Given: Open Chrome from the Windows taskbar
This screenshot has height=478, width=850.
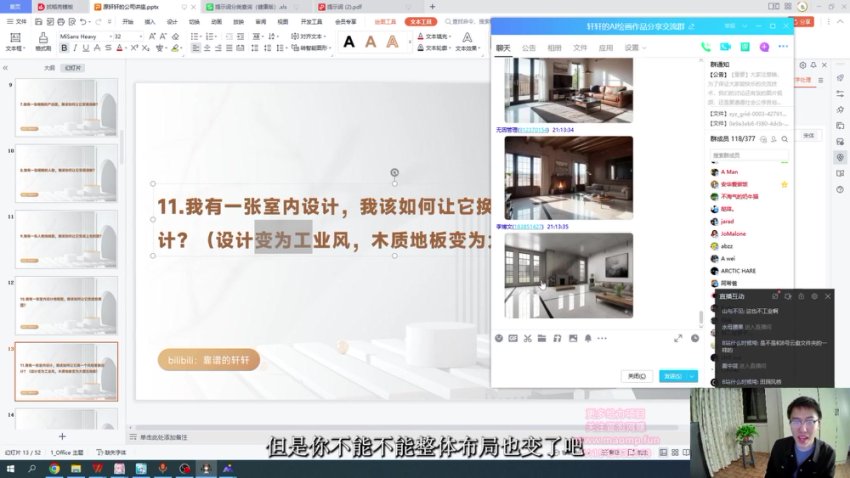Looking at the screenshot, I should (x=54, y=468).
